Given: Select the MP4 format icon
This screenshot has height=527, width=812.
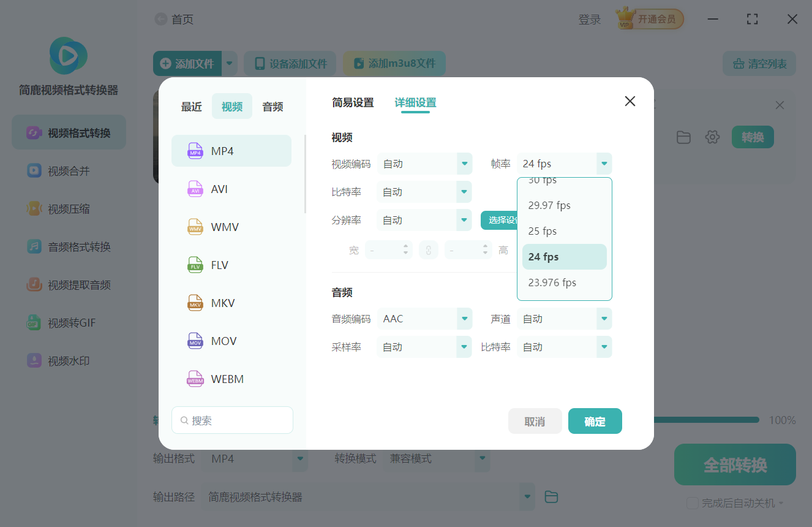Looking at the screenshot, I should click(x=195, y=151).
